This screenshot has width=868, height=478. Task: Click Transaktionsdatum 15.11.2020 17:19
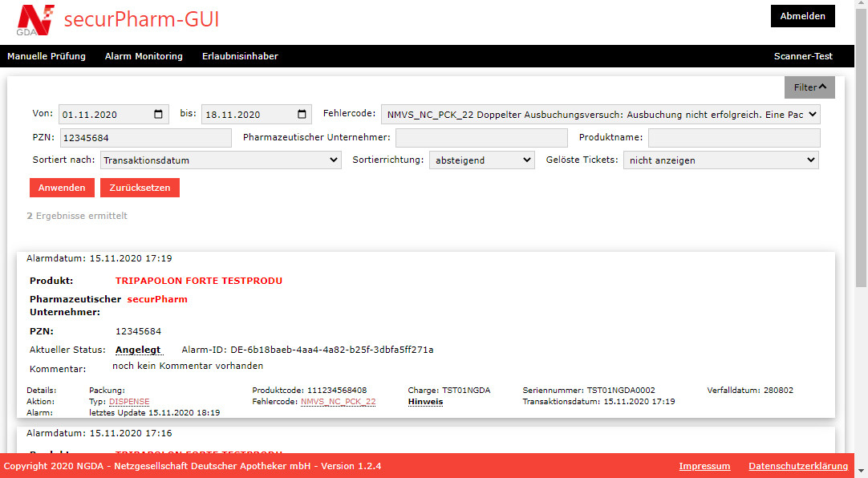pyautogui.click(x=598, y=402)
